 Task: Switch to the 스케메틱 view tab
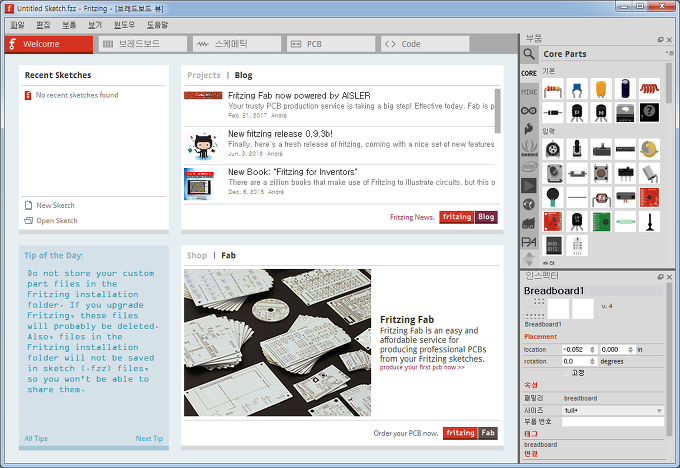[237, 44]
